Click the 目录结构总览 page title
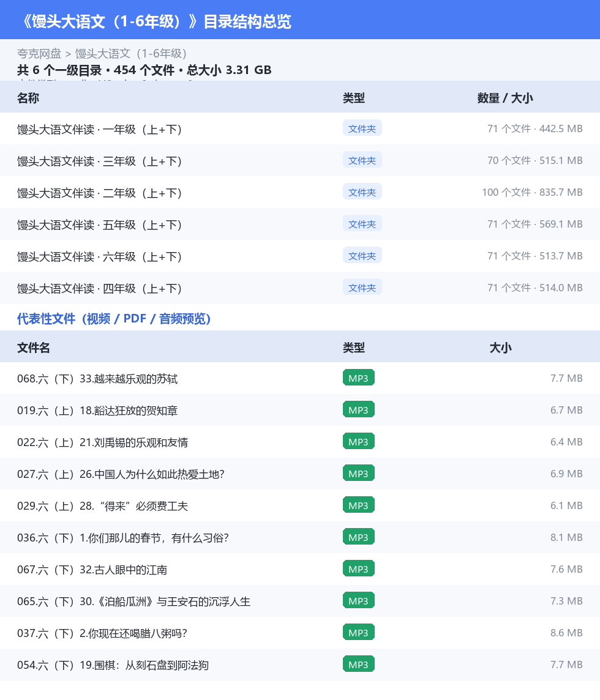The width and height of the screenshot is (600, 700). click(x=155, y=21)
